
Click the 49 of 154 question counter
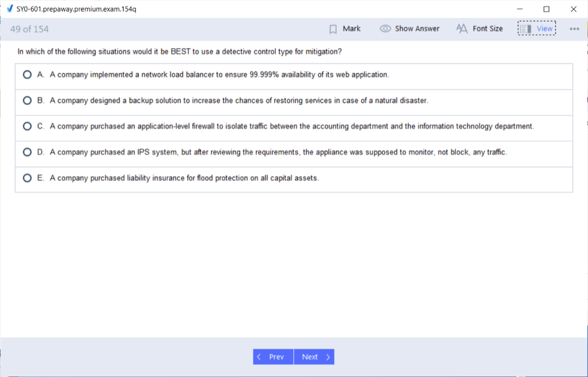[30, 29]
